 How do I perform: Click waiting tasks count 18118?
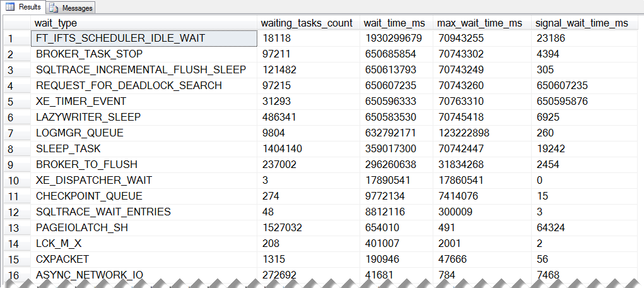pos(309,39)
